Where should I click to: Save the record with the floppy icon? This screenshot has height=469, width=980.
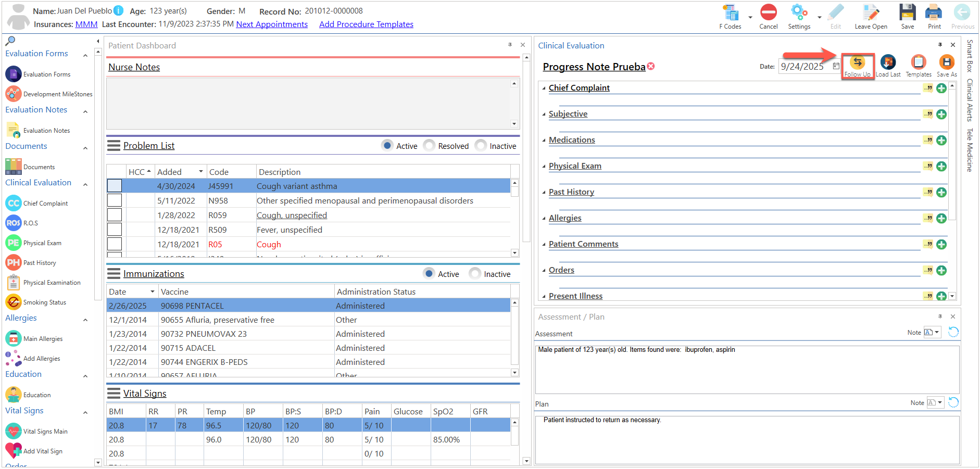[x=908, y=12]
